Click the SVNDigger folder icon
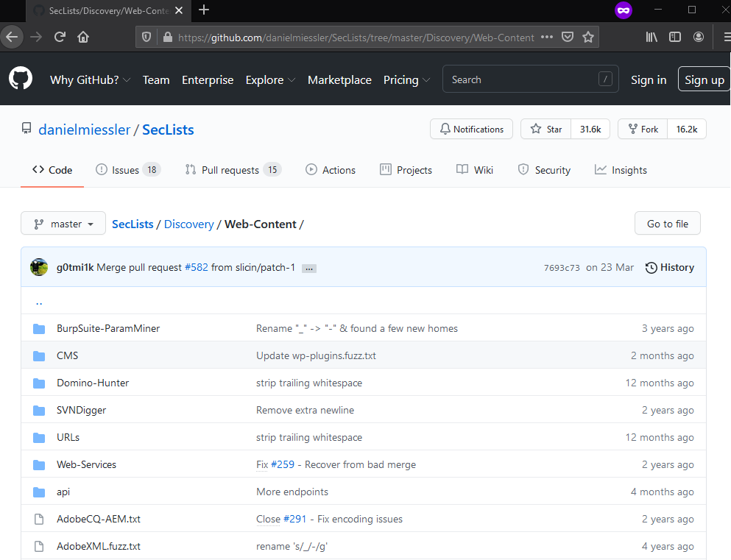 click(39, 411)
